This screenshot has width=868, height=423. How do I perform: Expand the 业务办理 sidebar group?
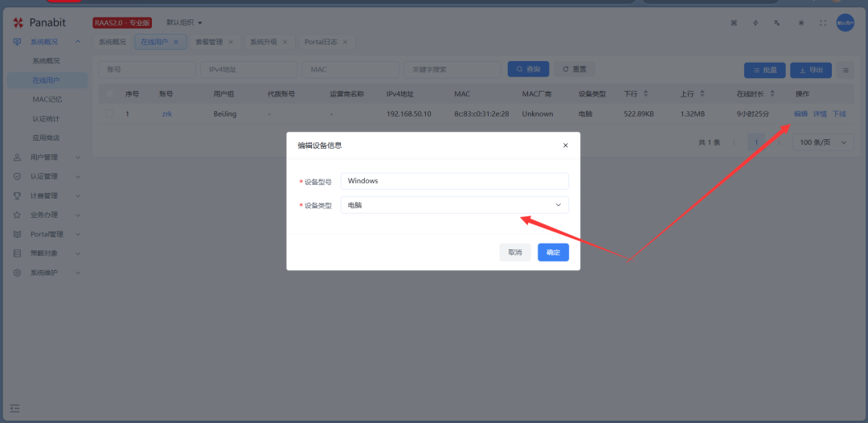click(x=47, y=215)
